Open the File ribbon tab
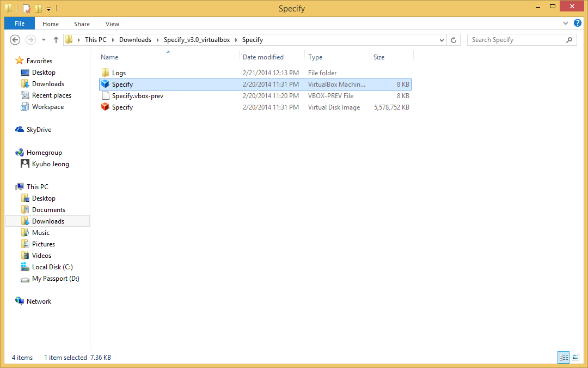 coord(20,23)
